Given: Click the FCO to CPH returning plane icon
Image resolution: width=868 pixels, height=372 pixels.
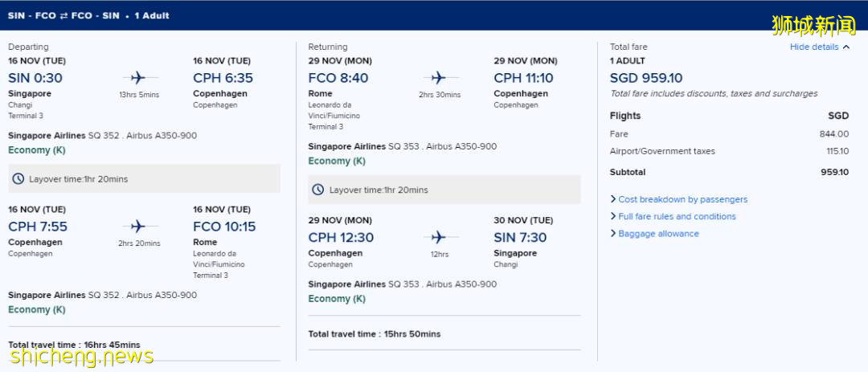Looking at the screenshot, I should click(438, 78).
